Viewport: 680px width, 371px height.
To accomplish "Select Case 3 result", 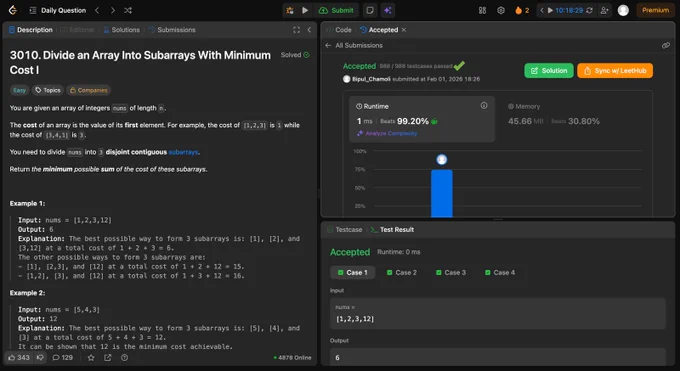I will (451, 273).
